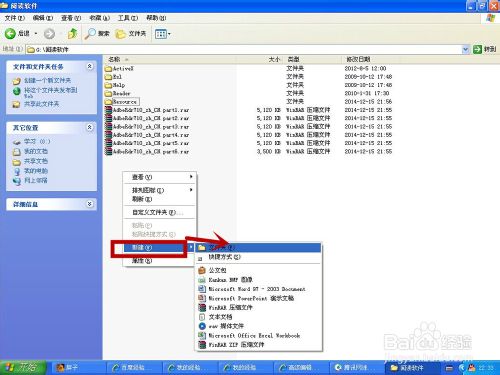The image size is (500, 375).
Task: Open the 编辑(E) menu
Action: (43, 18)
